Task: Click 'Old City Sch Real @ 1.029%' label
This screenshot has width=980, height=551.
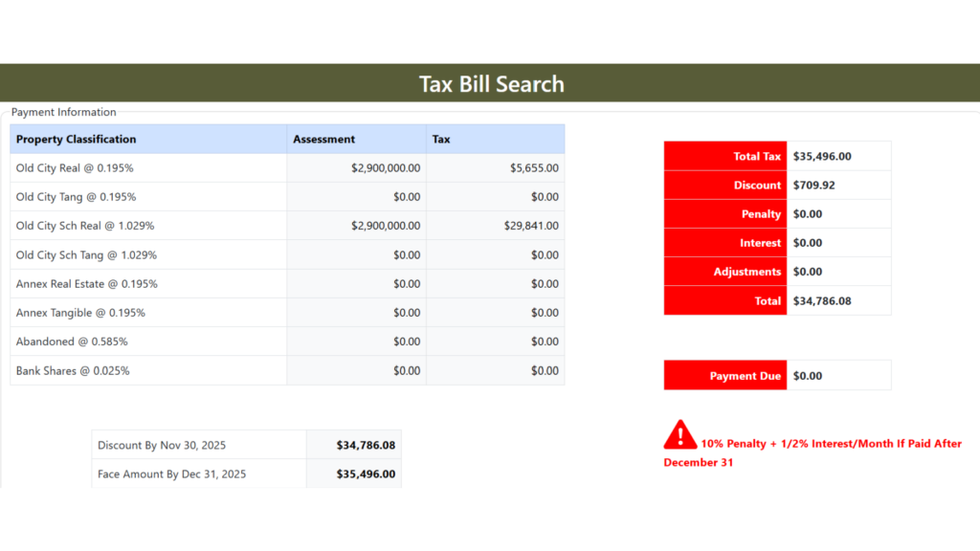Action: [x=85, y=226]
